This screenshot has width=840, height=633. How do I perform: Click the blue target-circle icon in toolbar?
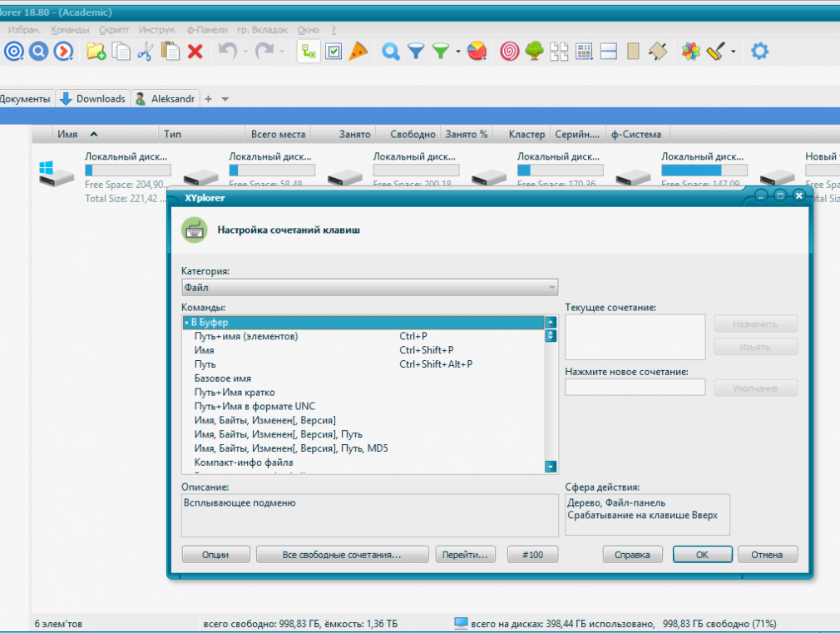click(14, 52)
